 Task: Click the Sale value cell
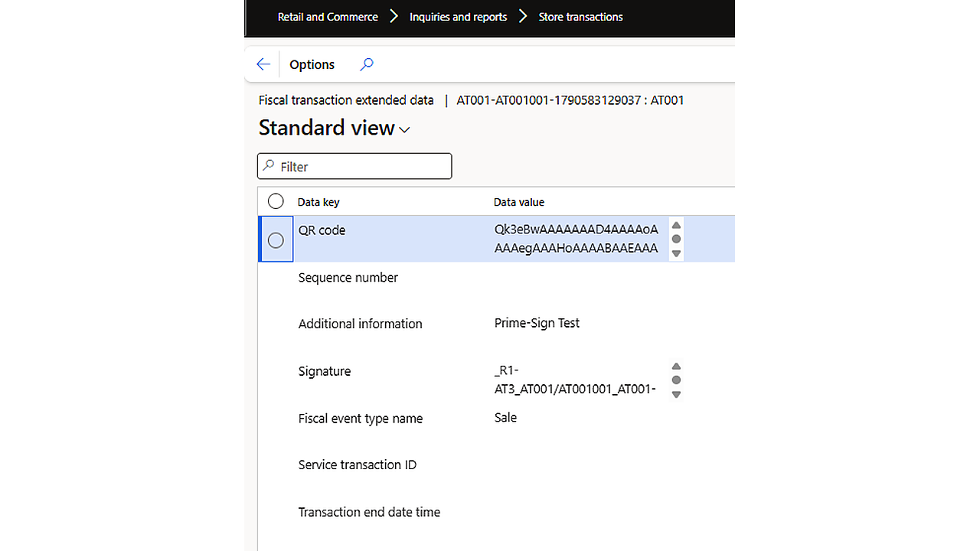pyautogui.click(x=505, y=418)
